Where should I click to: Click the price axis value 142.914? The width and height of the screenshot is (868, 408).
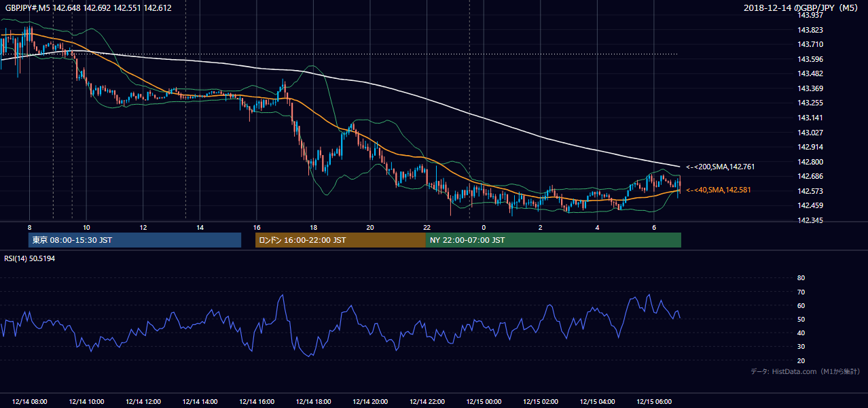(810, 147)
